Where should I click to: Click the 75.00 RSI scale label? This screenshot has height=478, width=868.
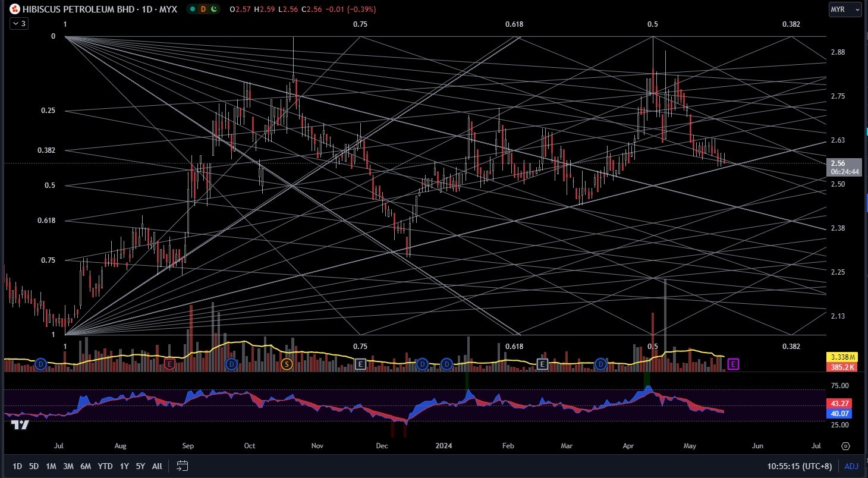839,386
